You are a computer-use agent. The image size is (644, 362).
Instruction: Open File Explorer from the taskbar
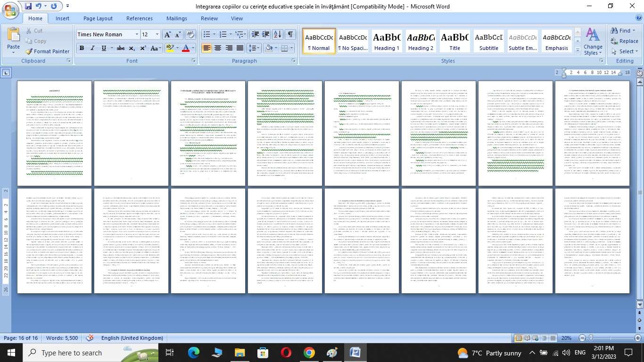pos(240,353)
